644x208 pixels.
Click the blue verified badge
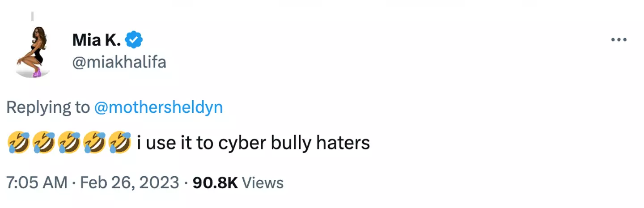coord(133,40)
